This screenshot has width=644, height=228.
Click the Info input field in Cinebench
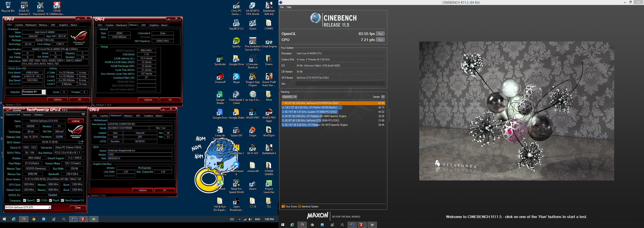(x=340, y=84)
